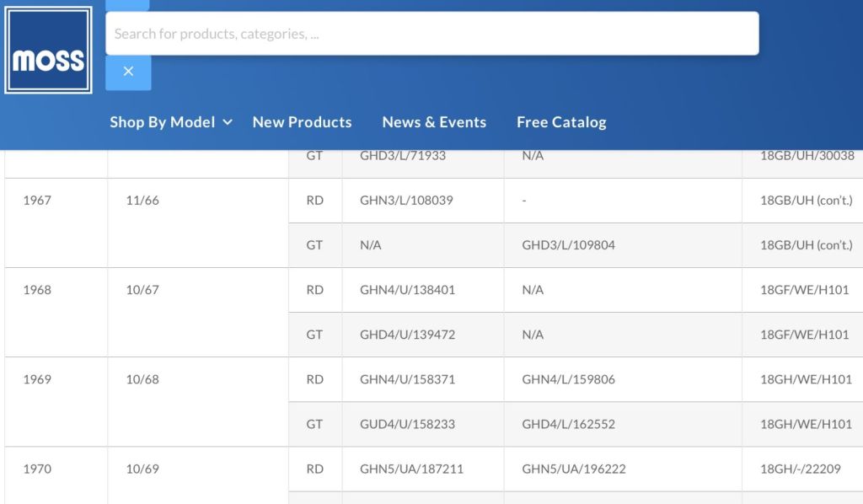Viewport: 863px width, 504px height.
Task: Select the GHN5/UA/196222 cell
Action: [x=573, y=469]
